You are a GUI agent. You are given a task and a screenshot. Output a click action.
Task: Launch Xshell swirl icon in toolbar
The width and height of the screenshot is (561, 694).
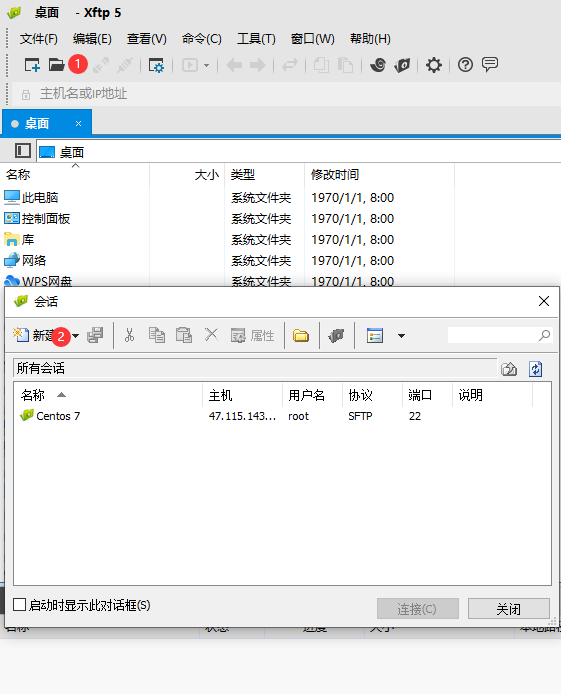[x=378, y=66]
